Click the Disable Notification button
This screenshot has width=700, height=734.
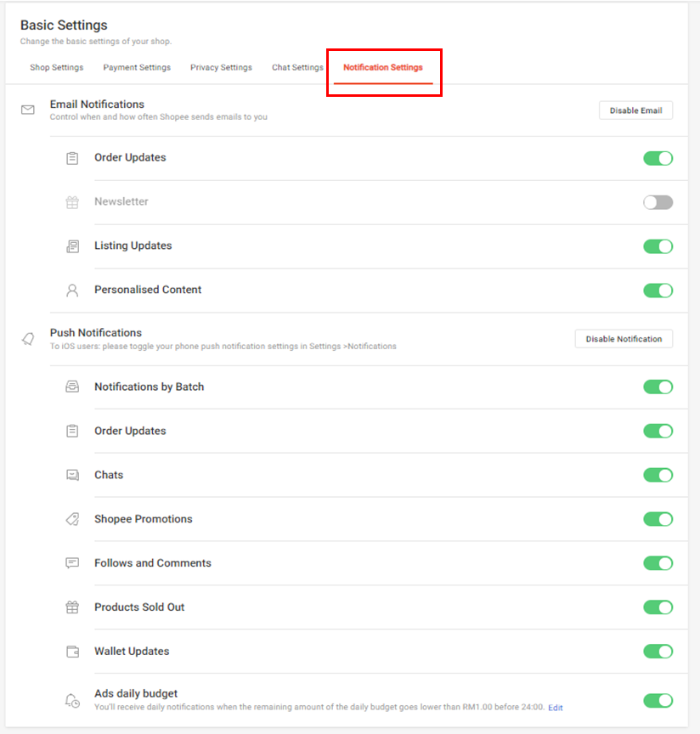(624, 338)
